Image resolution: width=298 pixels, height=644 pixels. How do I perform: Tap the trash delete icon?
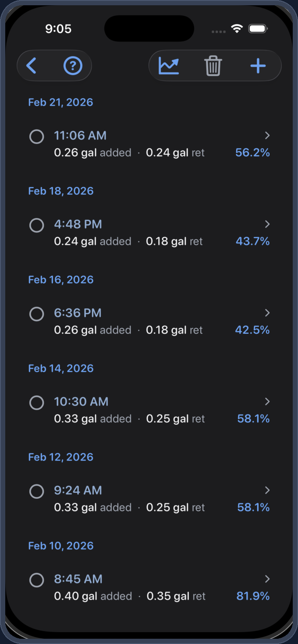tap(213, 66)
